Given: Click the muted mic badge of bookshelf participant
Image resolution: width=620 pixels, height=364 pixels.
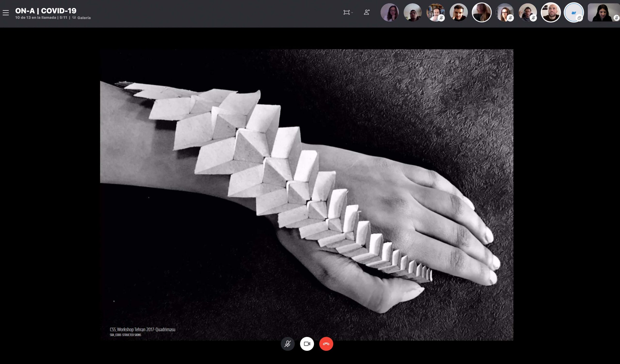Looking at the screenshot, I should coord(441,18).
